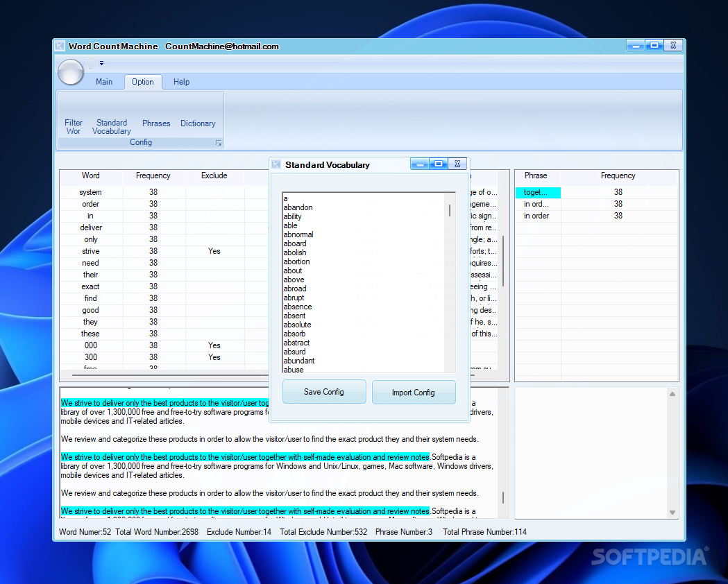Select the 'these' word row
This screenshot has height=584, width=728.
[x=90, y=334]
